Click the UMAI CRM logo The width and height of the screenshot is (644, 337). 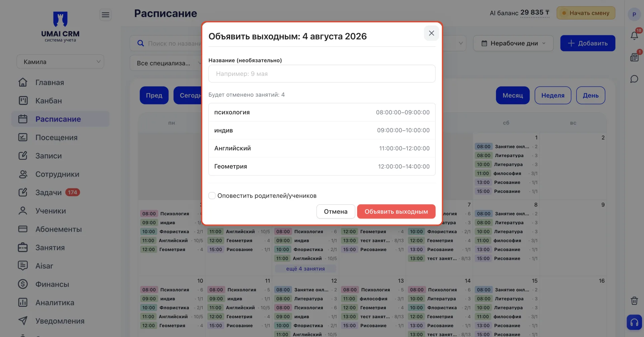[x=60, y=27]
